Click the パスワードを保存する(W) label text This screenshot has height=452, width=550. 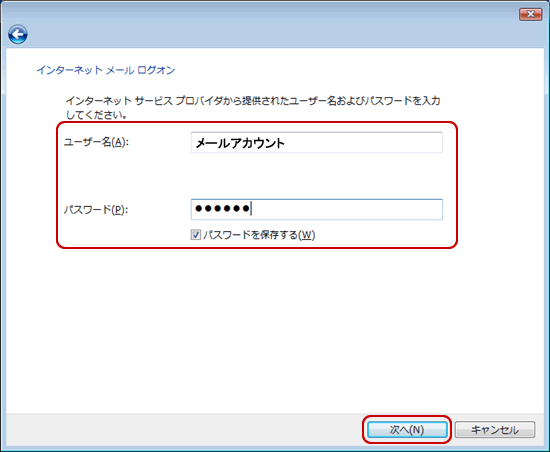[259, 235]
